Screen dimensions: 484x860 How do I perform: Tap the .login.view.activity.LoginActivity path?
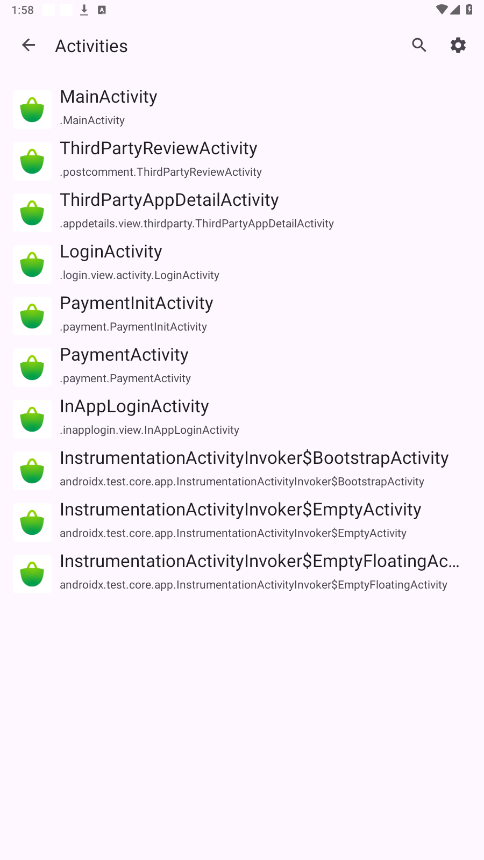pos(139,275)
